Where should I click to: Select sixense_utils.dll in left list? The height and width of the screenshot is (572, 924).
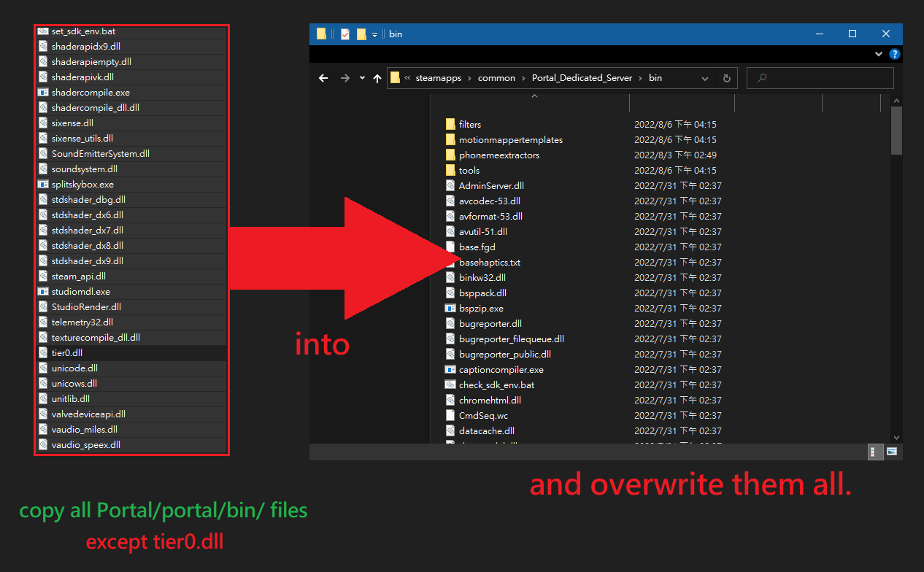(131, 138)
